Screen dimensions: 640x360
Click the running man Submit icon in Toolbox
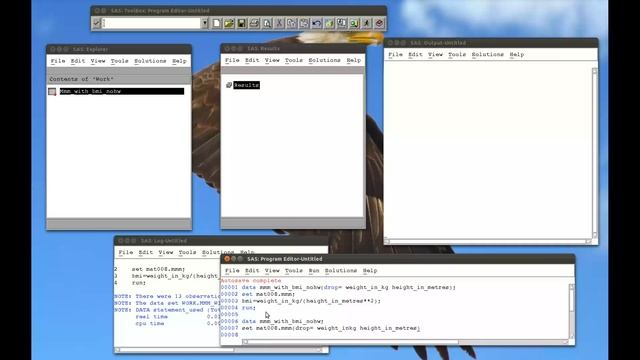click(367, 23)
